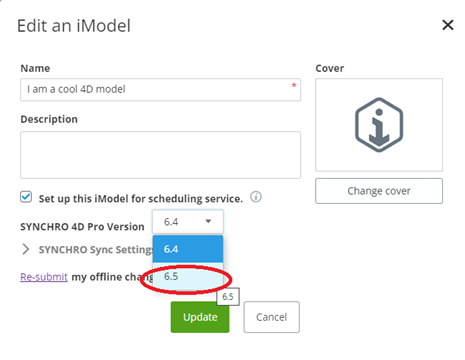The width and height of the screenshot is (465, 360).
Task: Close the Edit an iModel dialog
Action: [448, 25]
